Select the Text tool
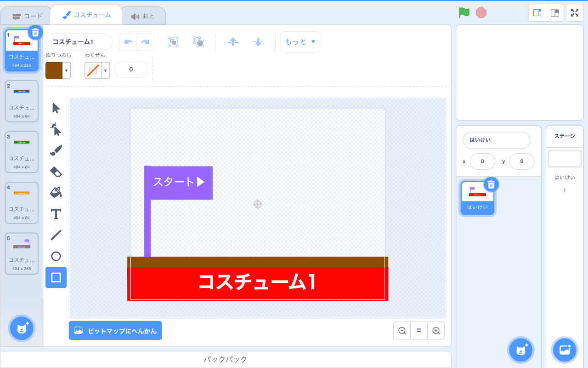Viewport: 588px width, 368px height. (56, 213)
